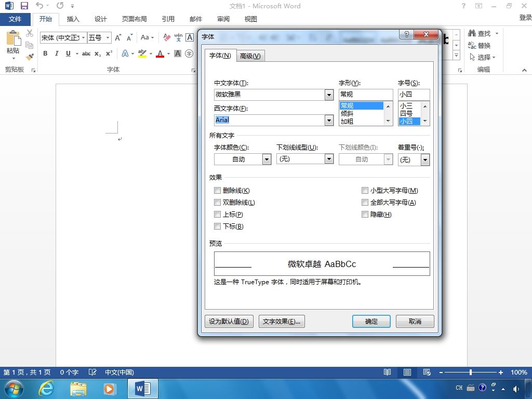
Task: Click the zoom slider in status bar
Action: 471,372
